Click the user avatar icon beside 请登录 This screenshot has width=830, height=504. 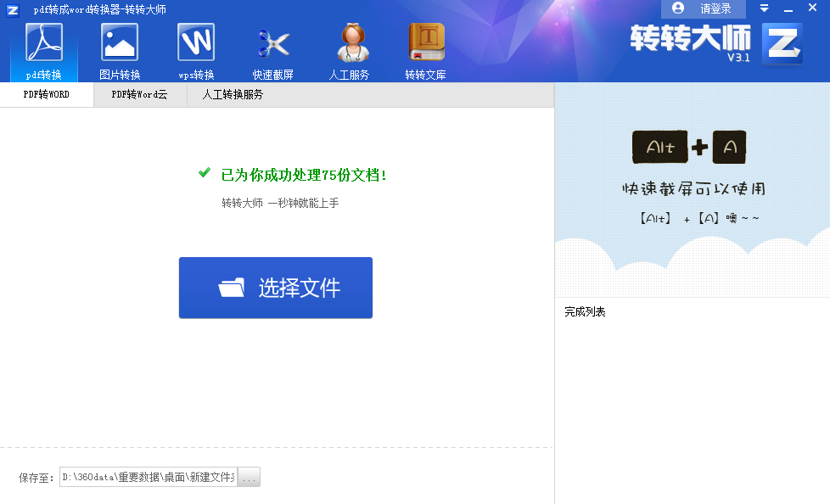click(676, 8)
